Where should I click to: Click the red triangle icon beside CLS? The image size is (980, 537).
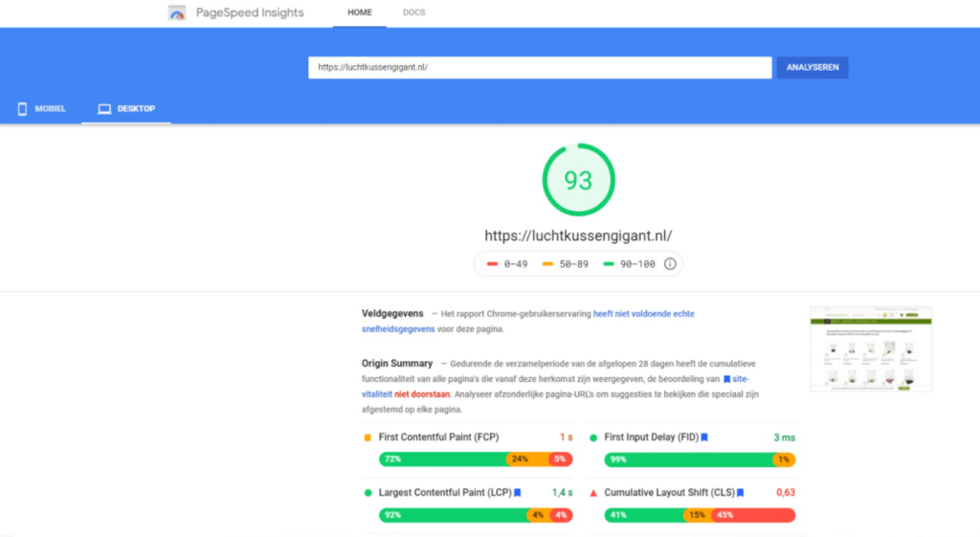pyautogui.click(x=593, y=493)
